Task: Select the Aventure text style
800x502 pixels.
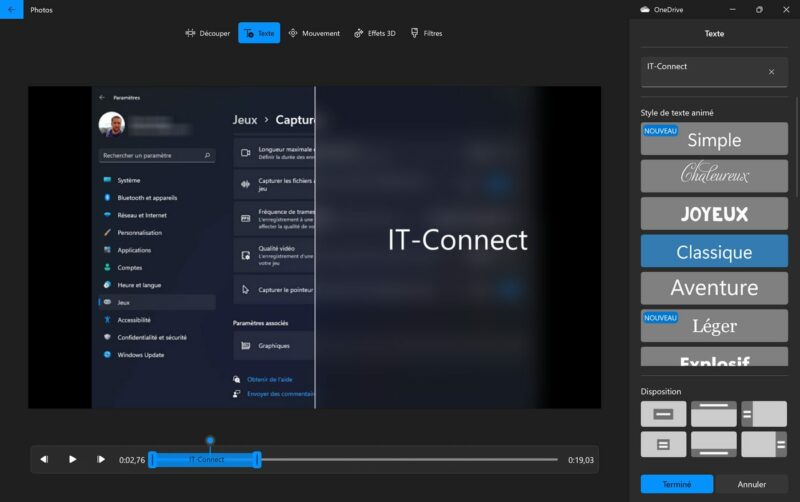Action: pyautogui.click(x=714, y=288)
